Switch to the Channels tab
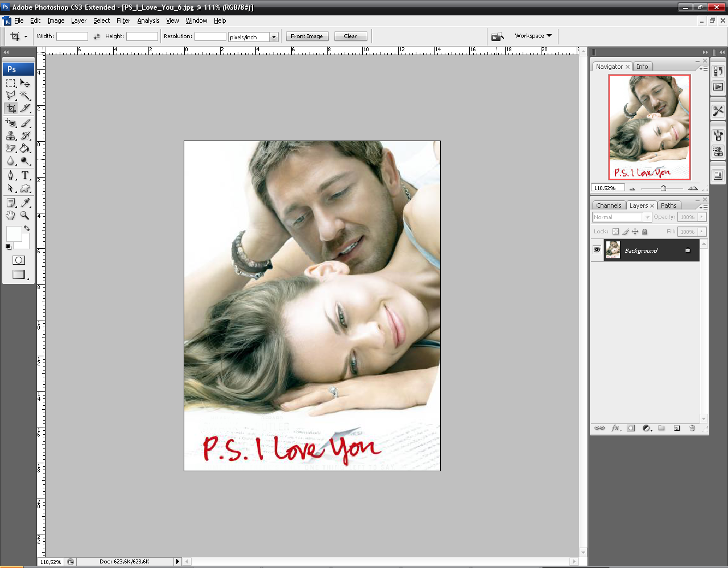The image size is (728, 568). (609, 205)
